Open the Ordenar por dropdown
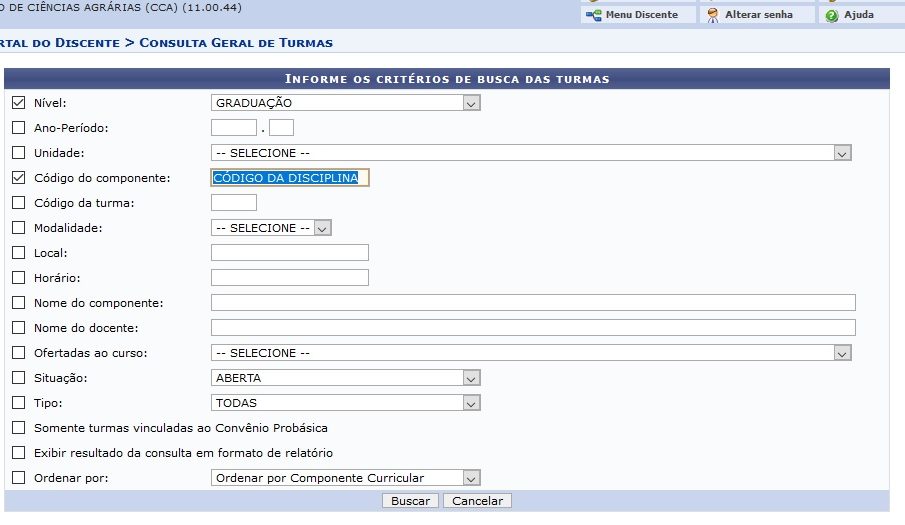The height and width of the screenshot is (525, 905). click(346, 478)
